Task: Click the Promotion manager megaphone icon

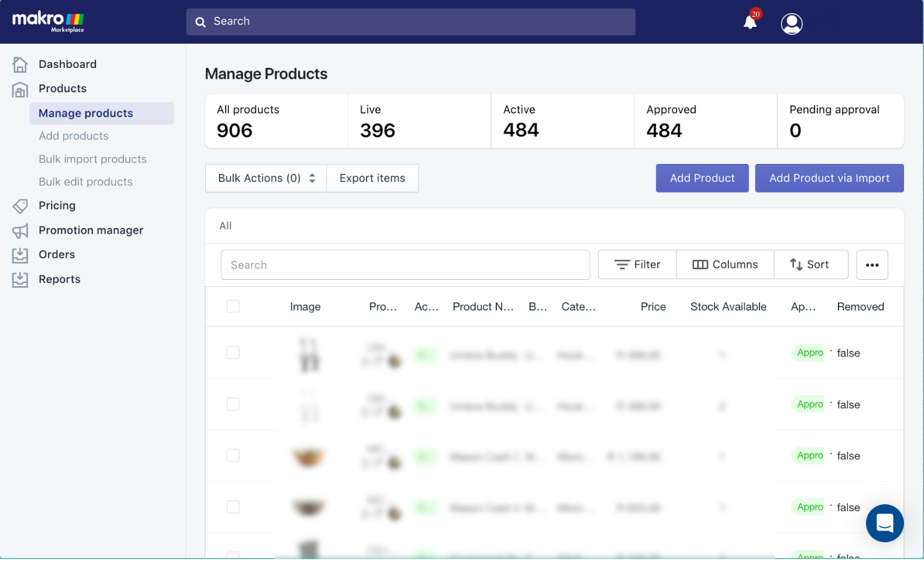Action: [x=20, y=231]
